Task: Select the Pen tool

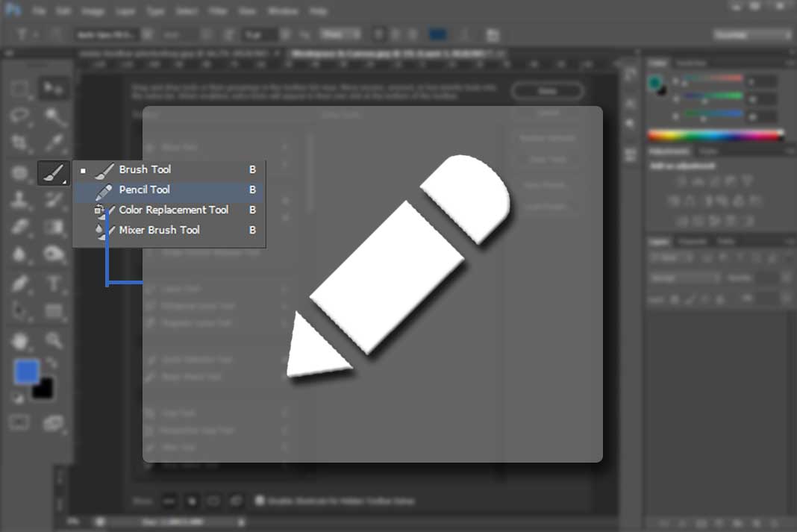Action: [x=20, y=283]
